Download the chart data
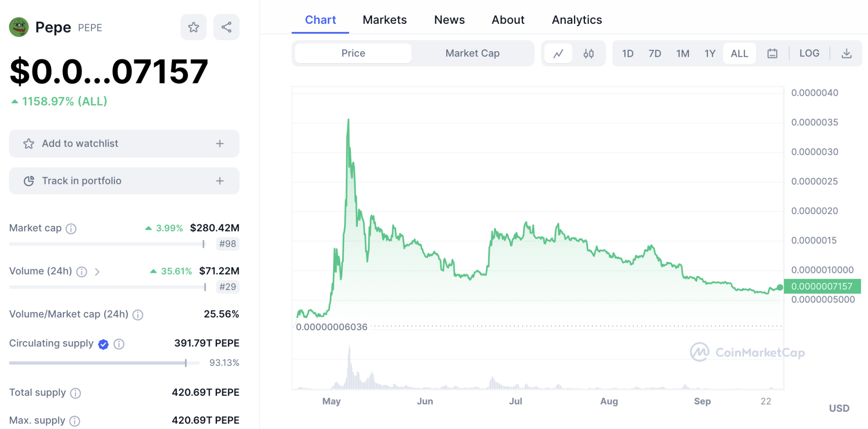This screenshot has height=429, width=868. (x=847, y=53)
